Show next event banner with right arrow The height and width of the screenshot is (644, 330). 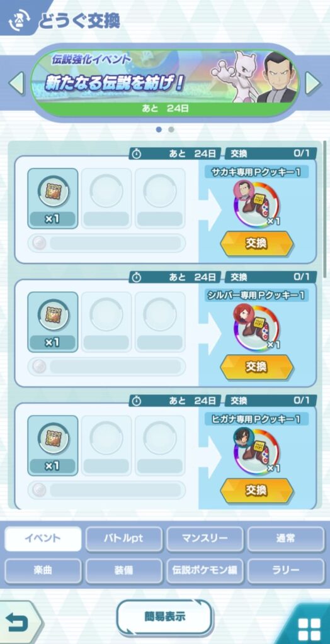[x=313, y=82]
